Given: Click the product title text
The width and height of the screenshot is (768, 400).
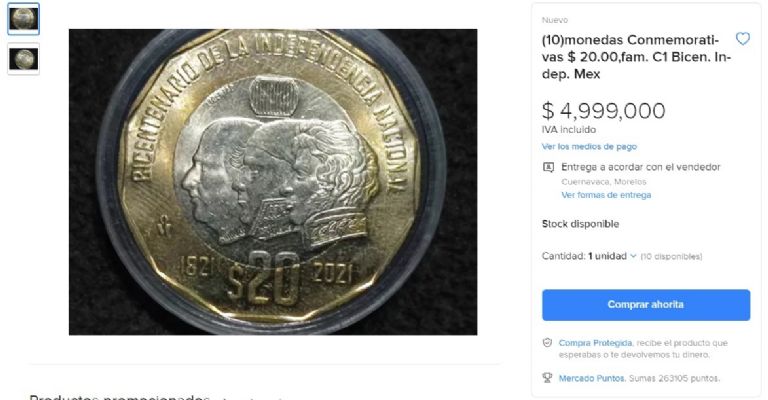Looking at the screenshot, I should coord(636,57).
